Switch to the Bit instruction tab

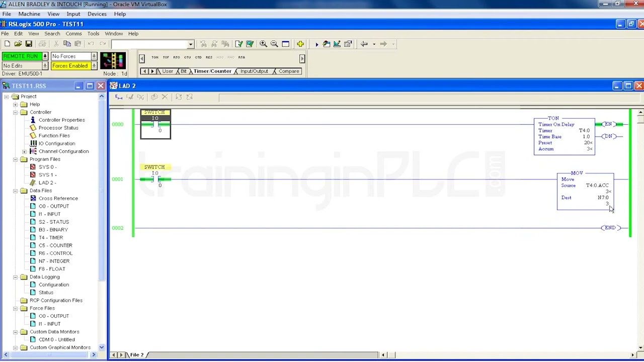184,71
